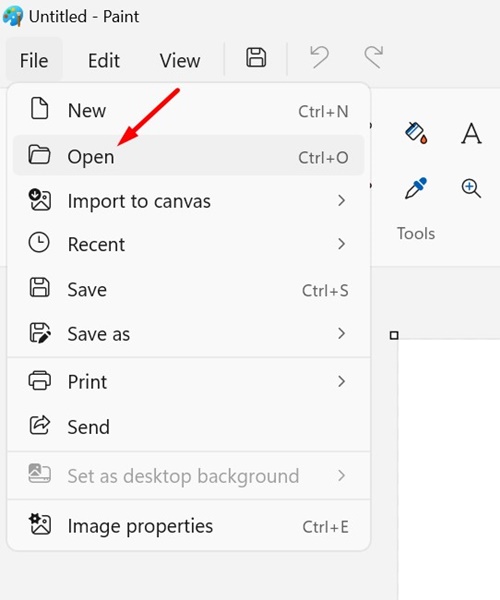500x600 pixels.
Task: Open Image properties menu entry
Action: [189, 526]
